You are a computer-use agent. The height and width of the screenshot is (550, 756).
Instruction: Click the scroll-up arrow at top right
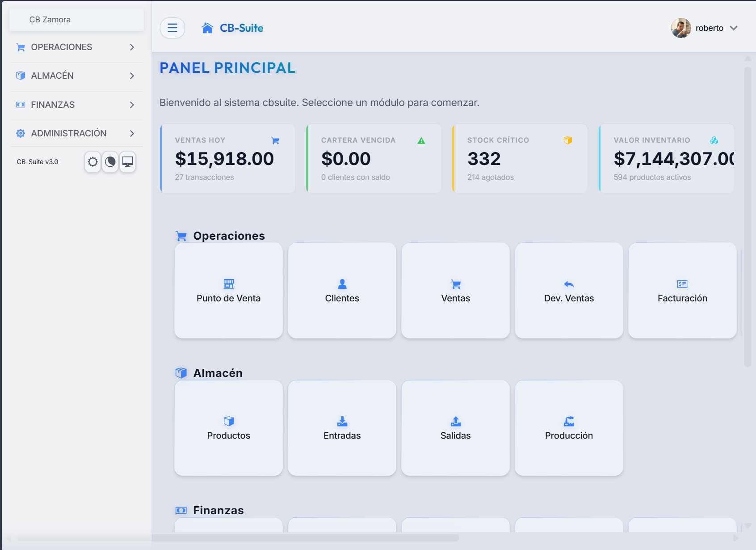pos(748,59)
